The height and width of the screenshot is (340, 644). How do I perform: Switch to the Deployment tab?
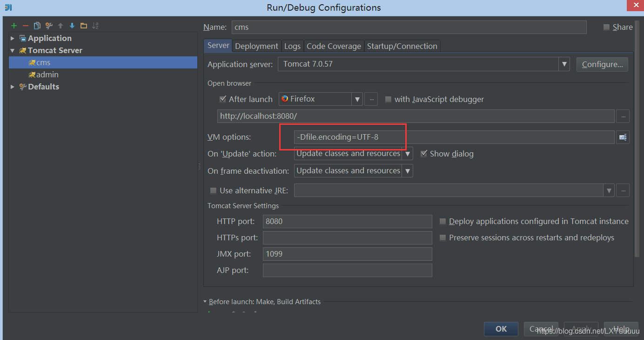point(256,46)
